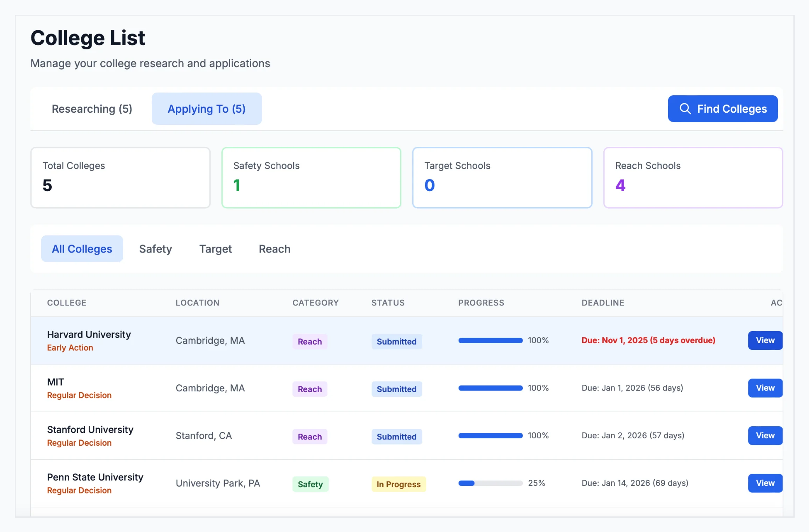Click the Safety Schools stat card

pyautogui.click(x=311, y=177)
